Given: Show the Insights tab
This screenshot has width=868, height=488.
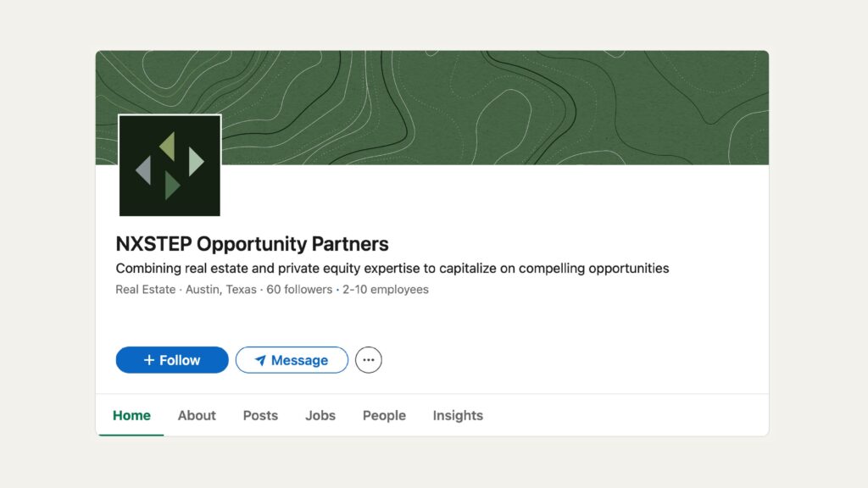Looking at the screenshot, I should pyautogui.click(x=458, y=415).
